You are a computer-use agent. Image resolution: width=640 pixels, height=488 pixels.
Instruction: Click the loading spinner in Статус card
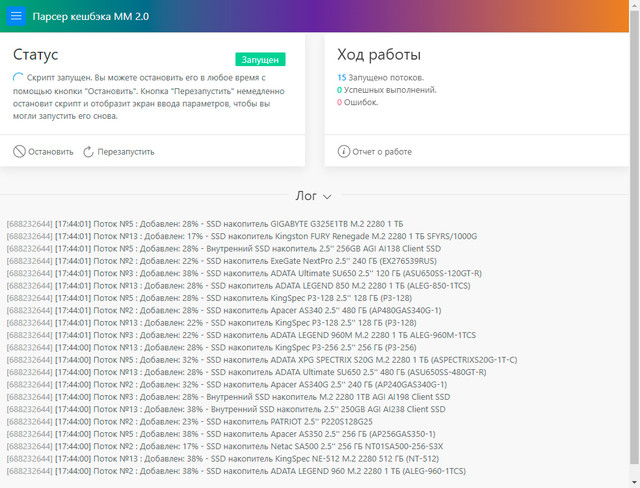click(x=18, y=78)
